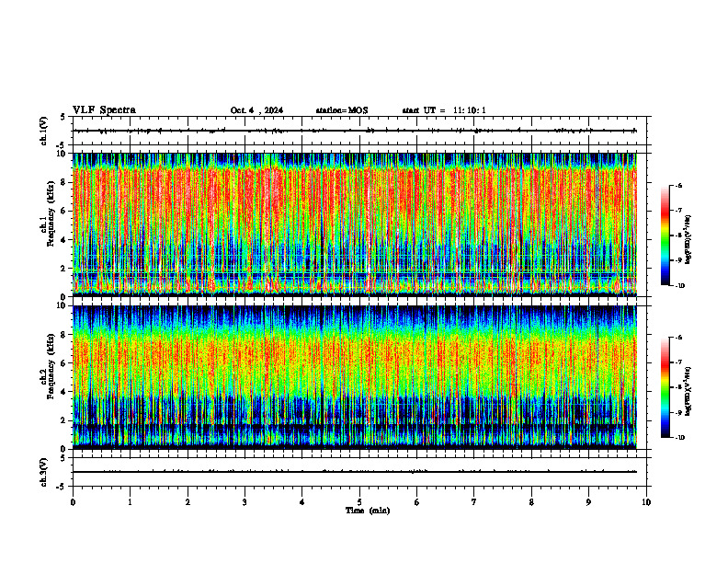Click time axis tick label "6"

417,502
